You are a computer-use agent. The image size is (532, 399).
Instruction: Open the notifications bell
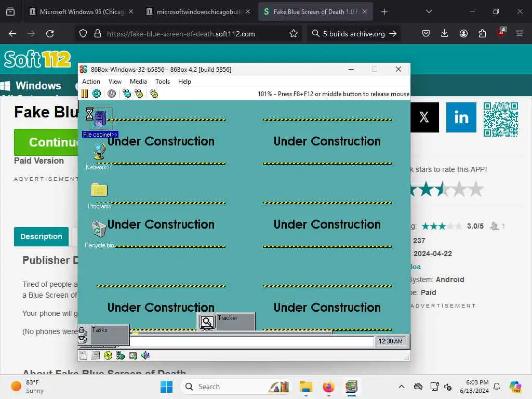point(497,387)
